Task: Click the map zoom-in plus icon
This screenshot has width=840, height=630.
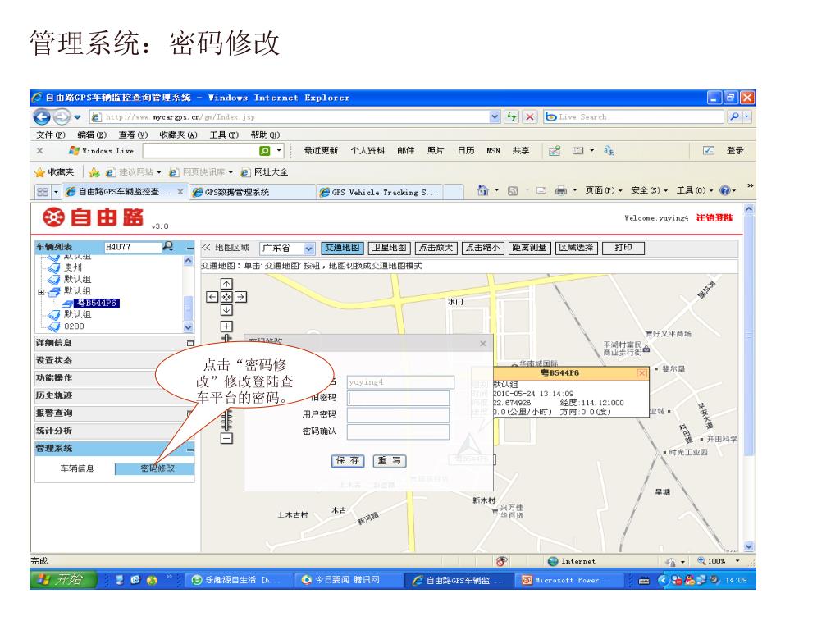Action: coord(227,326)
